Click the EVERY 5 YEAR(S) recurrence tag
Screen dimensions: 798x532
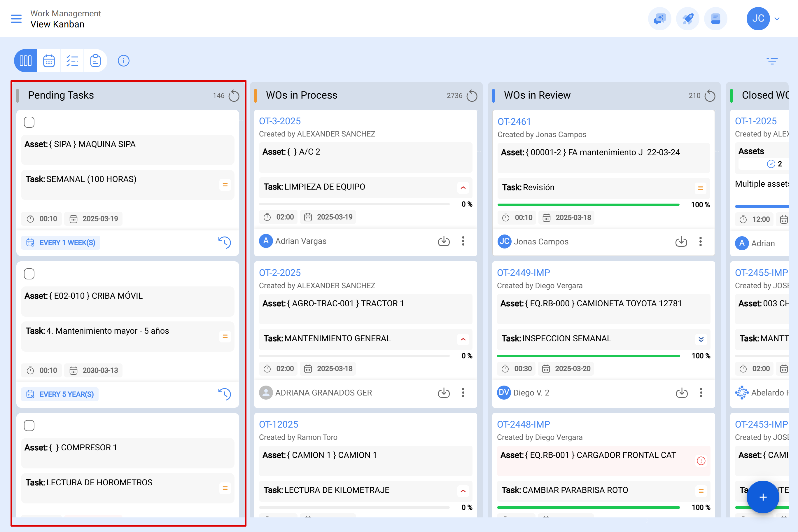(60, 394)
